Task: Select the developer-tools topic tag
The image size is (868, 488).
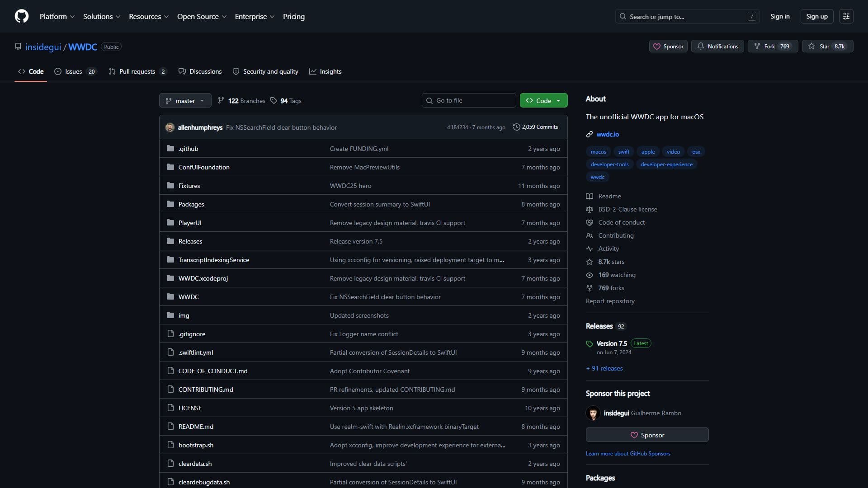Action: pyautogui.click(x=609, y=164)
